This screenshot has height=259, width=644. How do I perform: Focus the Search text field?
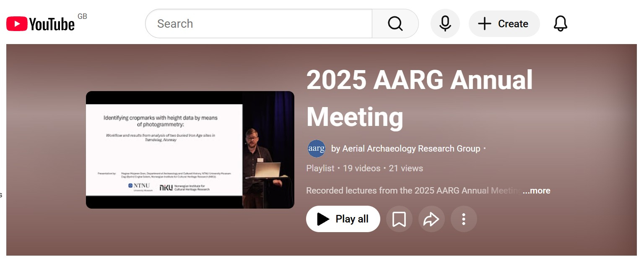point(258,24)
